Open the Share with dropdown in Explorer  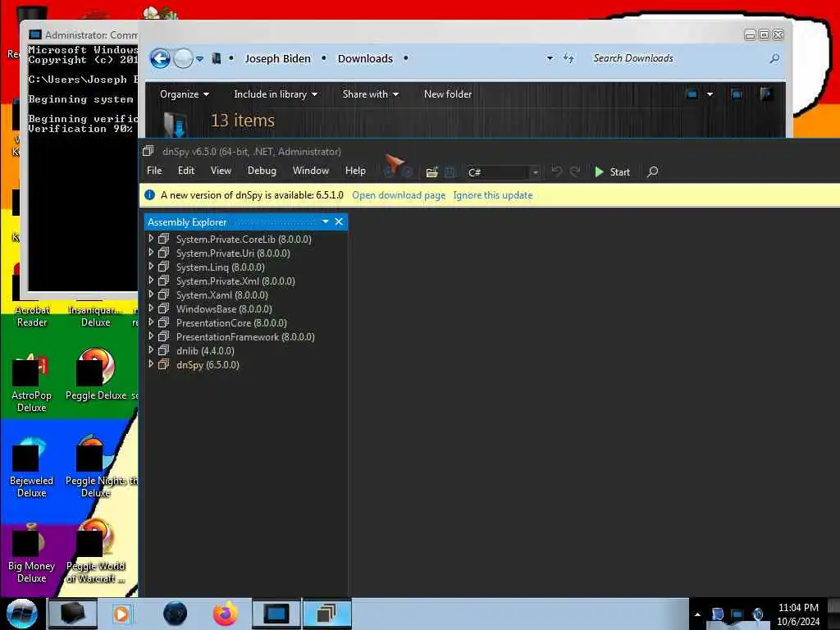pos(370,94)
